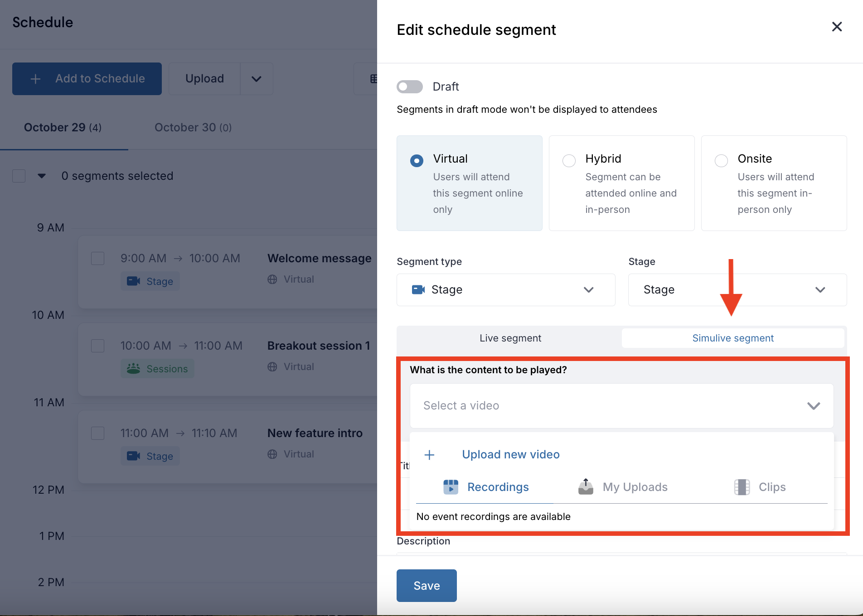Select the Virtual radio option
This screenshot has width=863, height=616.
(417, 161)
